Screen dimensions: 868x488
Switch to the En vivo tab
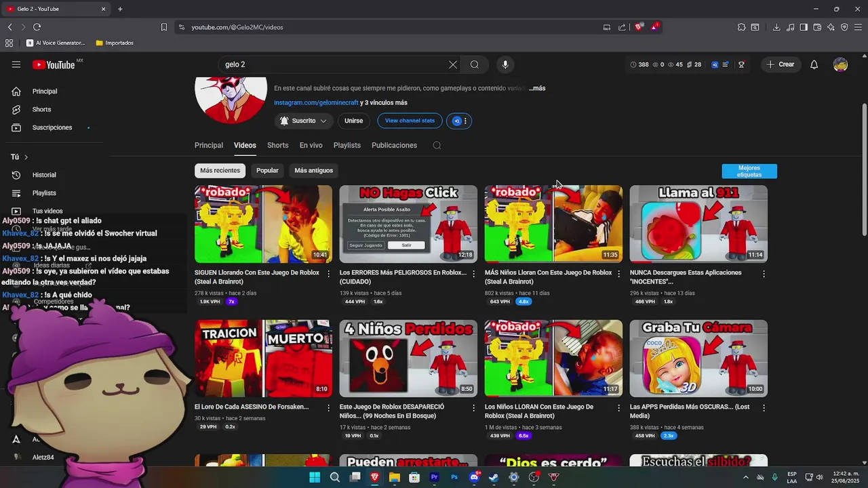[x=311, y=145]
